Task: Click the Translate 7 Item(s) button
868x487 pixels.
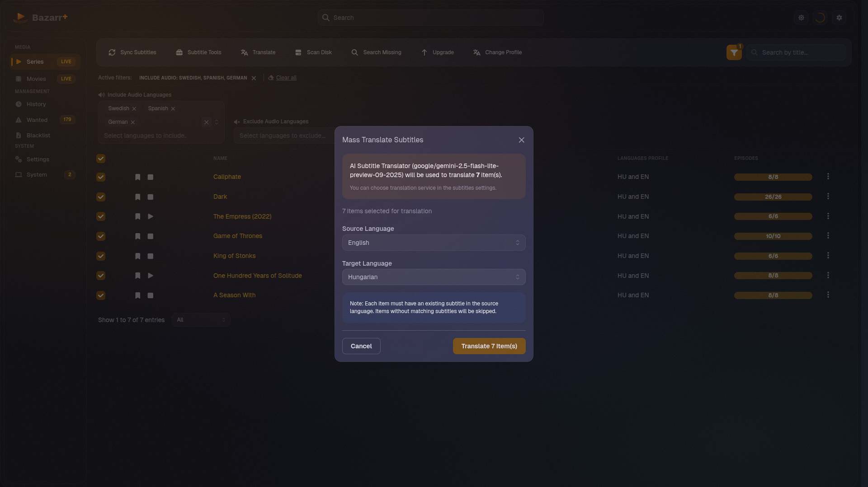Action: pos(489,346)
